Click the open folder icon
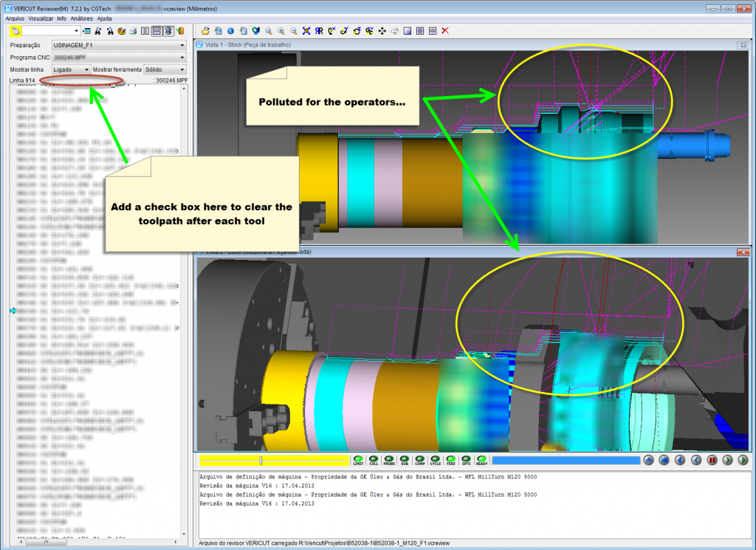The image size is (756, 550). coord(205,31)
